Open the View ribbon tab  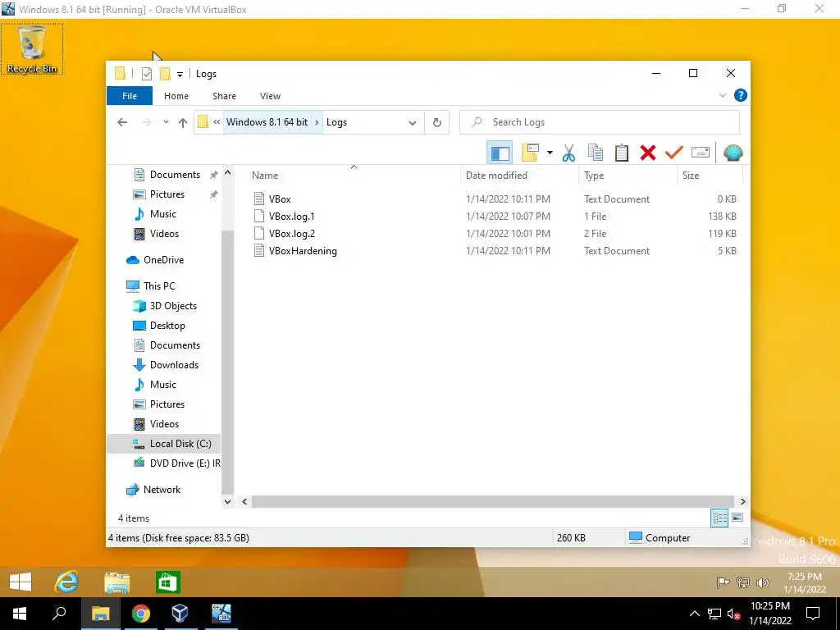tap(270, 96)
